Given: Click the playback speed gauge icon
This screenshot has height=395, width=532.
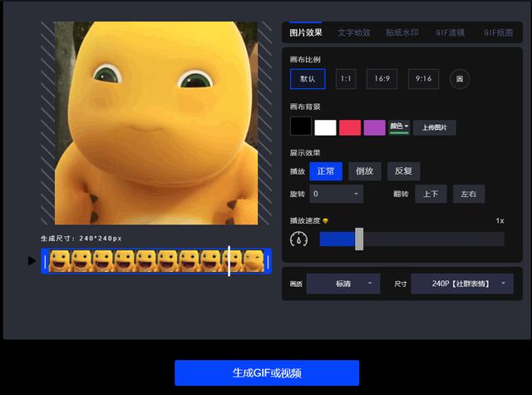Looking at the screenshot, I should (x=299, y=239).
